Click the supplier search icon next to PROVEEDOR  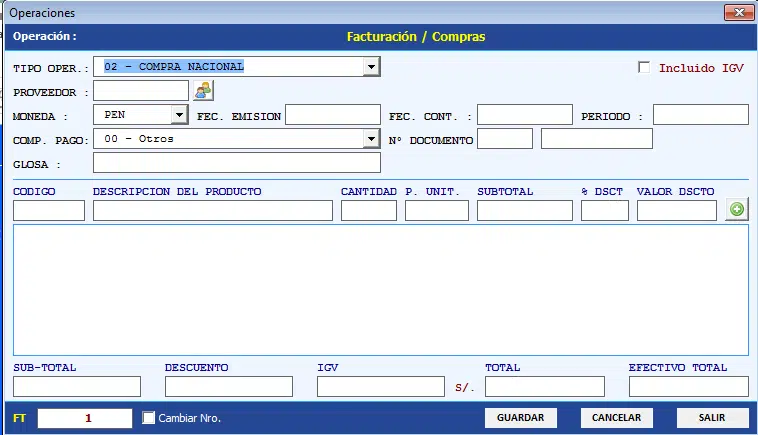tap(203, 91)
